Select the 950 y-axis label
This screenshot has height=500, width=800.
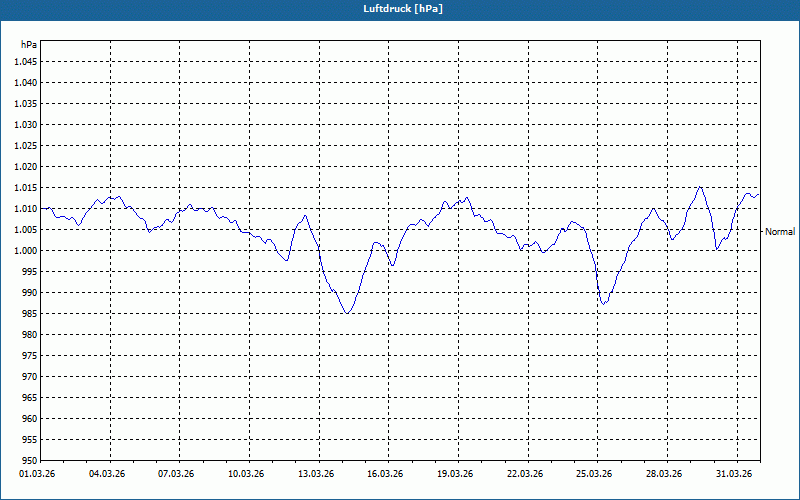point(30,461)
